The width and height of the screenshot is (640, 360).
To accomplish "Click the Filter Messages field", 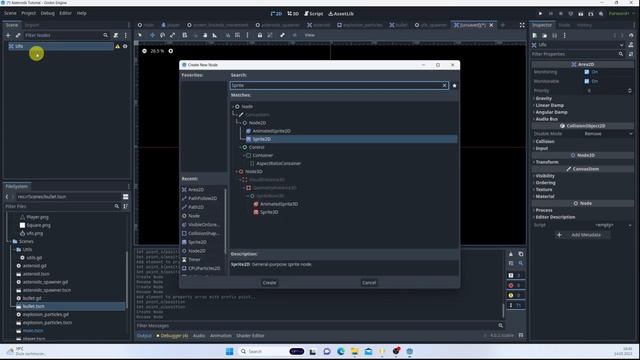I will (319, 326).
